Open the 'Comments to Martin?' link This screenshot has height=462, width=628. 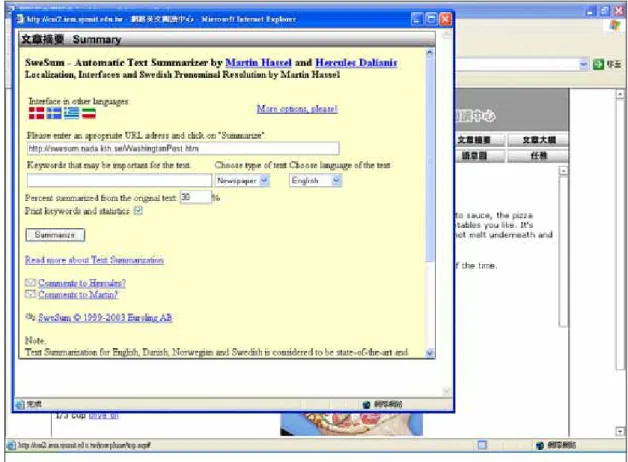78,295
